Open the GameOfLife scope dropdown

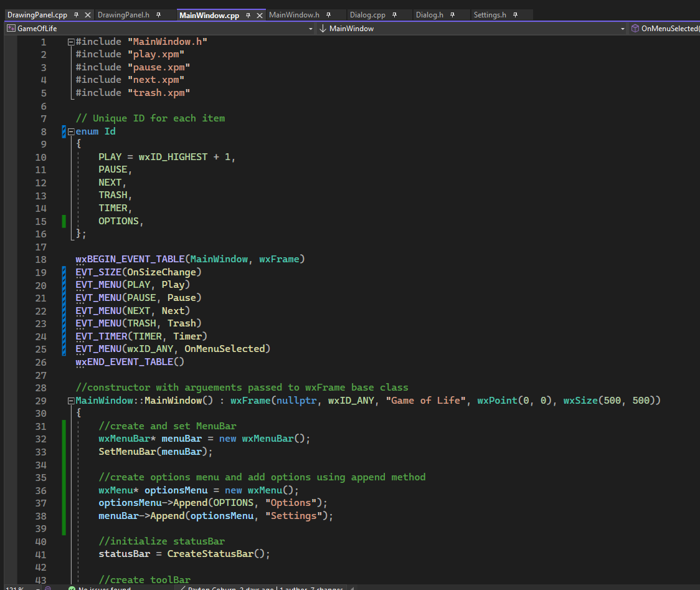(310, 28)
